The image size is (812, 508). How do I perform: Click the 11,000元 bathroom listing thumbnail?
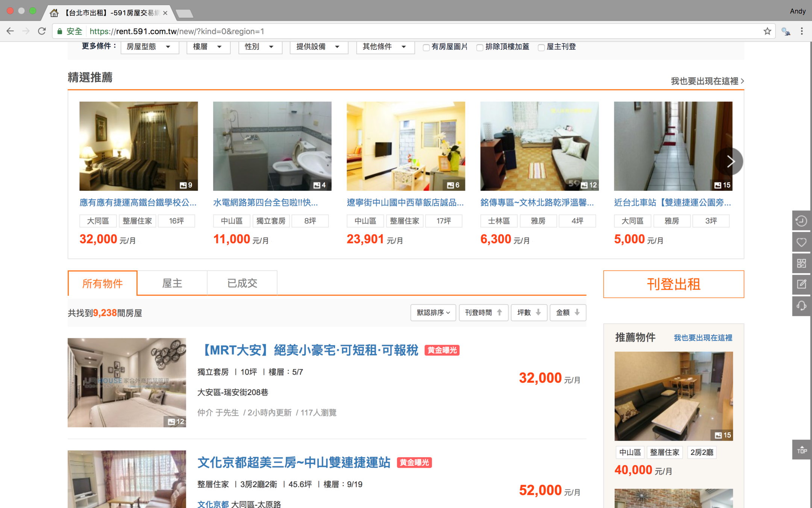[272, 146]
